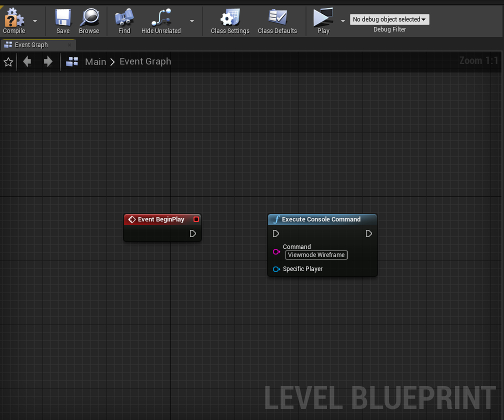504x420 pixels.
Task: Expand Play mode options arrow
Action: [x=343, y=21]
